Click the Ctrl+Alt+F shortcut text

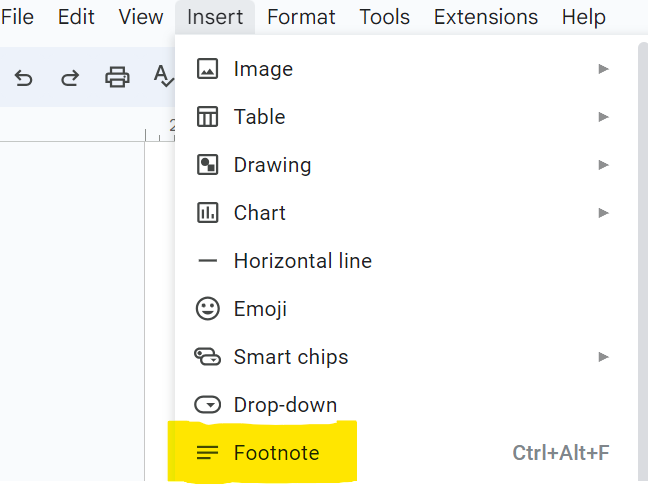[561, 453]
